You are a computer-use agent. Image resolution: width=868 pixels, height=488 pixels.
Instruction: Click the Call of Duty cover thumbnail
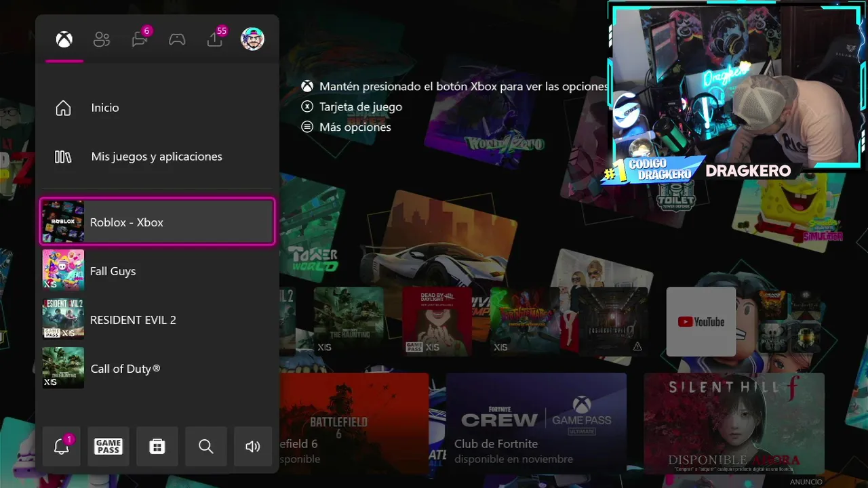63,368
